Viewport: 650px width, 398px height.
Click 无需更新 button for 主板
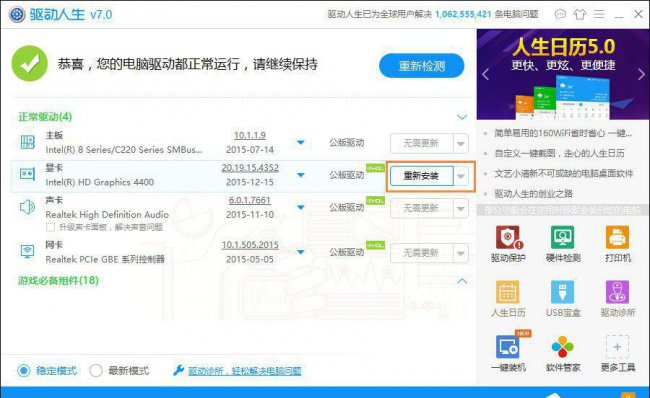422,143
